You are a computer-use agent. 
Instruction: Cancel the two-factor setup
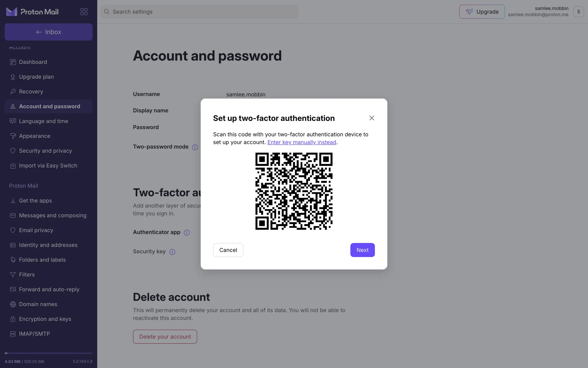[x=228, y=250]
